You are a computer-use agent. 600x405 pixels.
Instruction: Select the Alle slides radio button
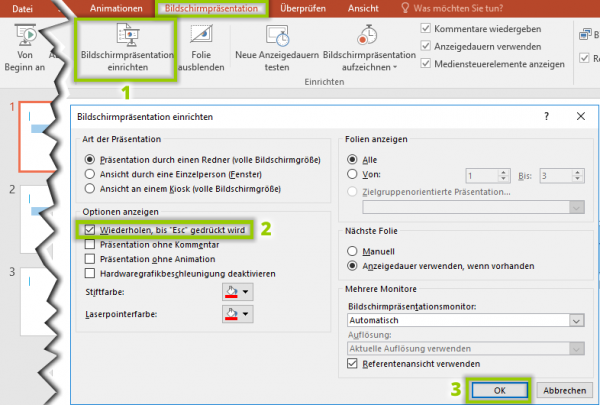pos(352,159)
